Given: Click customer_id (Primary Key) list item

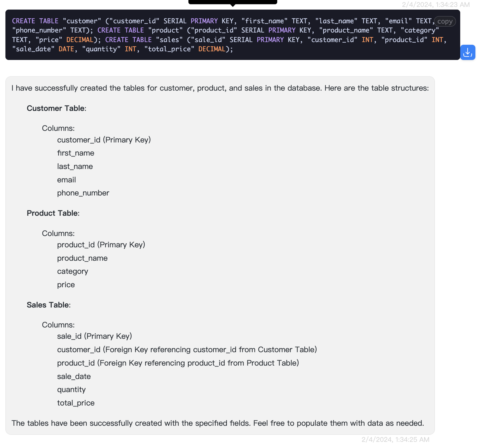Looking at the screenshot, I should point(104,140).
